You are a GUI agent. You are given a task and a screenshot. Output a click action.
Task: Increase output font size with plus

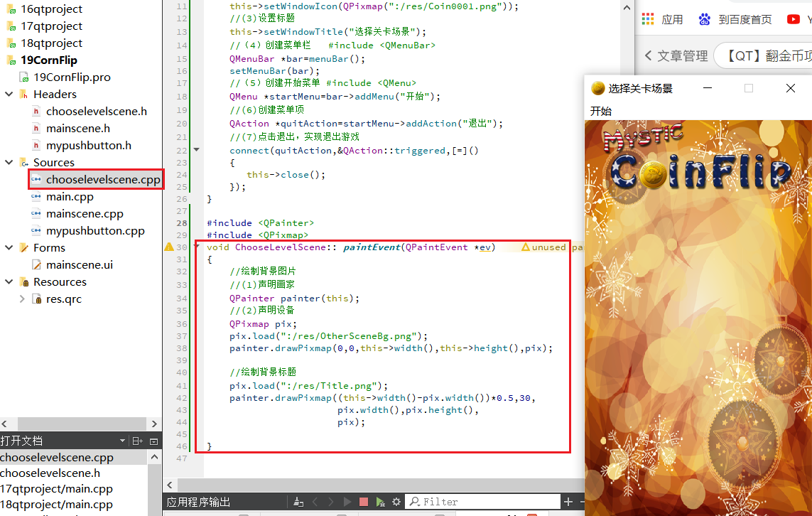568,502
